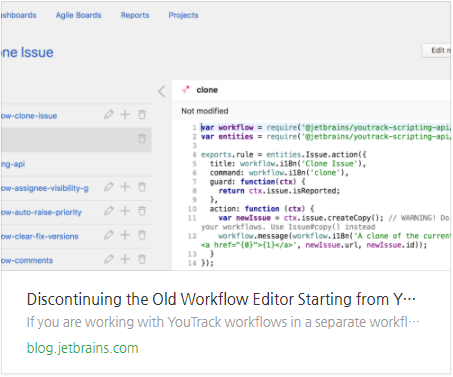The width and height of the screenshot is (453, 377).
Task: Open the clone-issue workflow link
Action: [29, 116]
